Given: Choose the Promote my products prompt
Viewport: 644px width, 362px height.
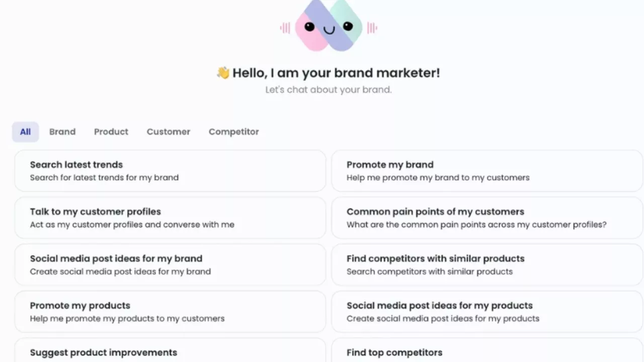Looking at the screenshot, I should tap(170, 312).
